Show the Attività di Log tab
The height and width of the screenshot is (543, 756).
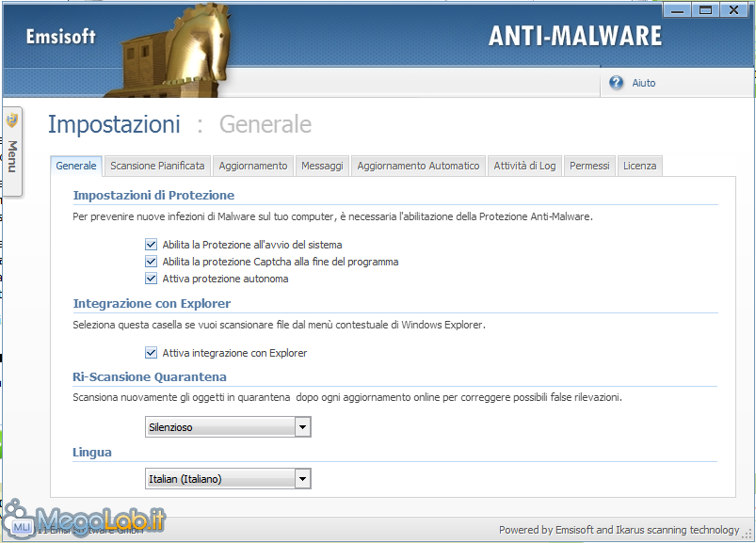524,166
